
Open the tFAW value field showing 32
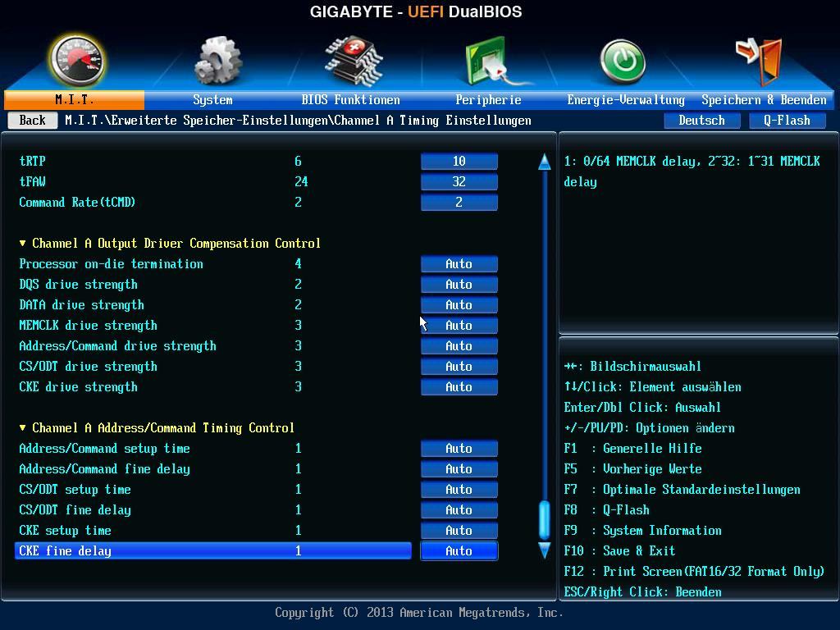click(x=459, y=181)
